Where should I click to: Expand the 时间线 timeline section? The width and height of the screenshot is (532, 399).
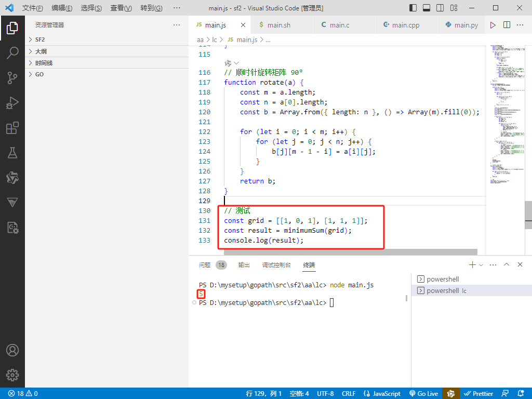click(x=107, y=63)
